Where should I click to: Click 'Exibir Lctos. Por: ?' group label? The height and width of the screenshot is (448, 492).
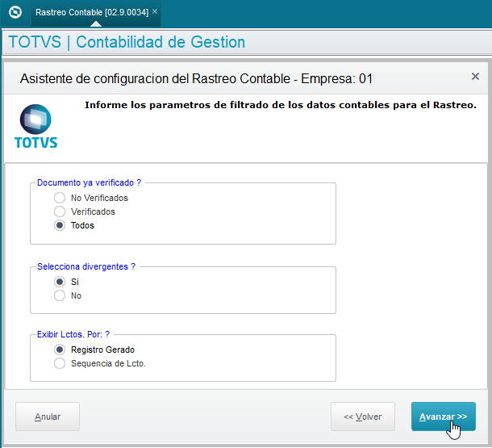pyautogui.click(x=73, y=334)
